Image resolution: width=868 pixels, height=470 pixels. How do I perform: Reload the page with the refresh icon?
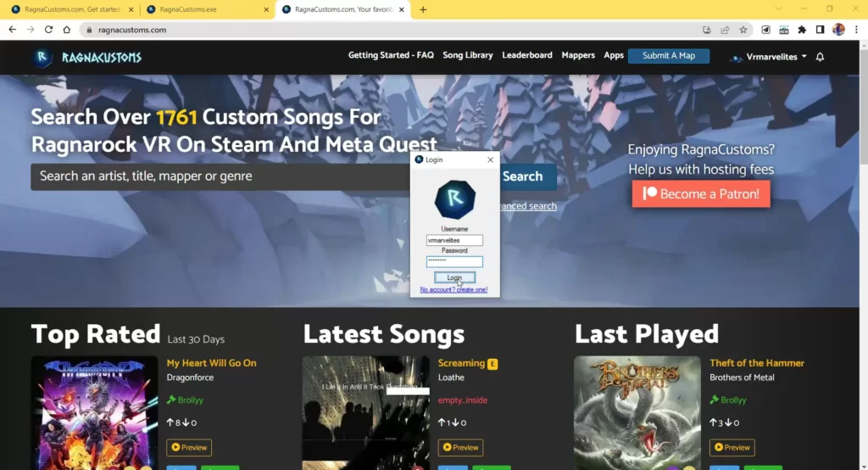(x=48, y=30)
